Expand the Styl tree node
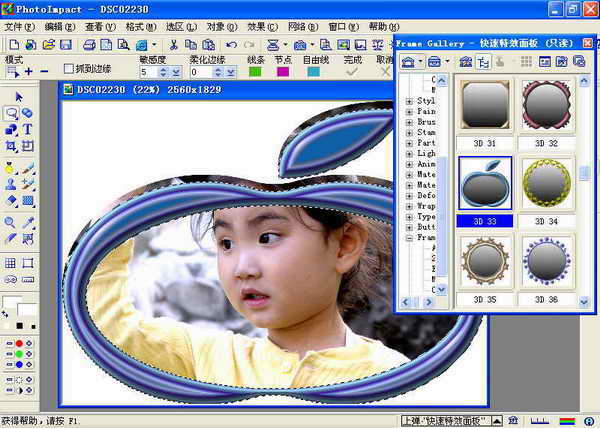Screen dimensions: 600x428 click(x=410, y=101)
